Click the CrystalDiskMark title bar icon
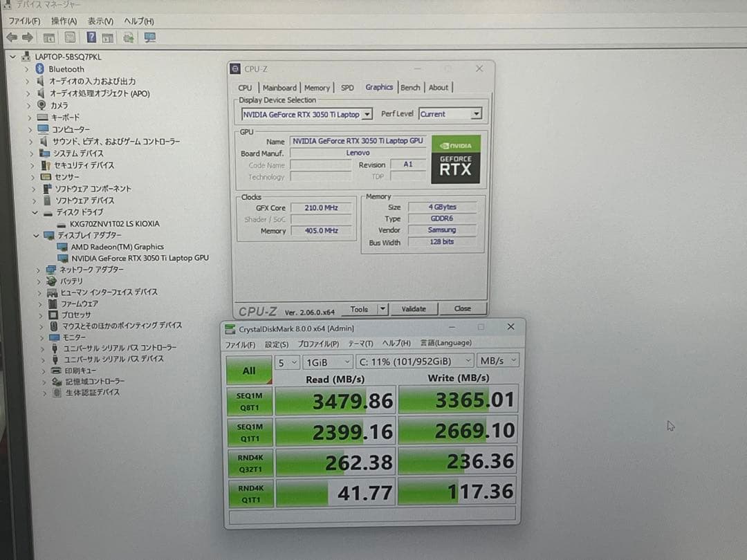The image size is (747, 560). [230, 329]
